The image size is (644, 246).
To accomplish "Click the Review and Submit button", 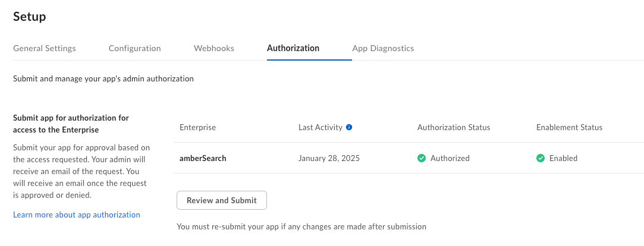I will click(222, 200).
